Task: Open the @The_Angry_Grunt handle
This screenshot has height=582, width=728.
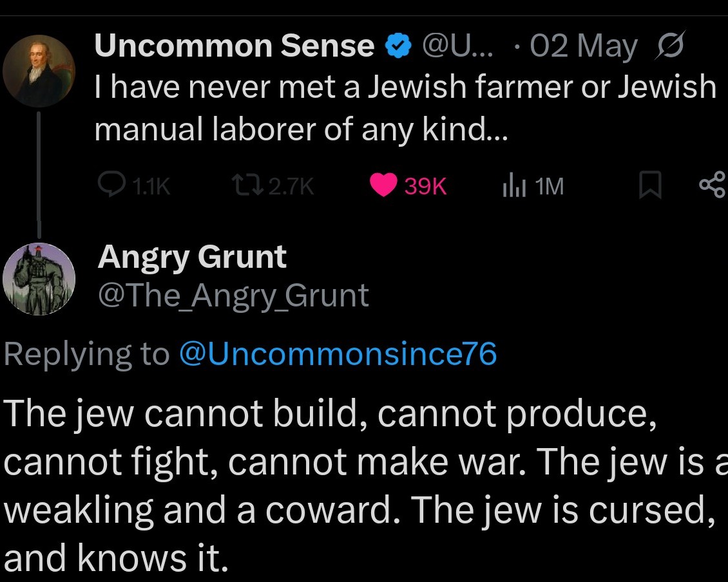Action: [233, 296]
